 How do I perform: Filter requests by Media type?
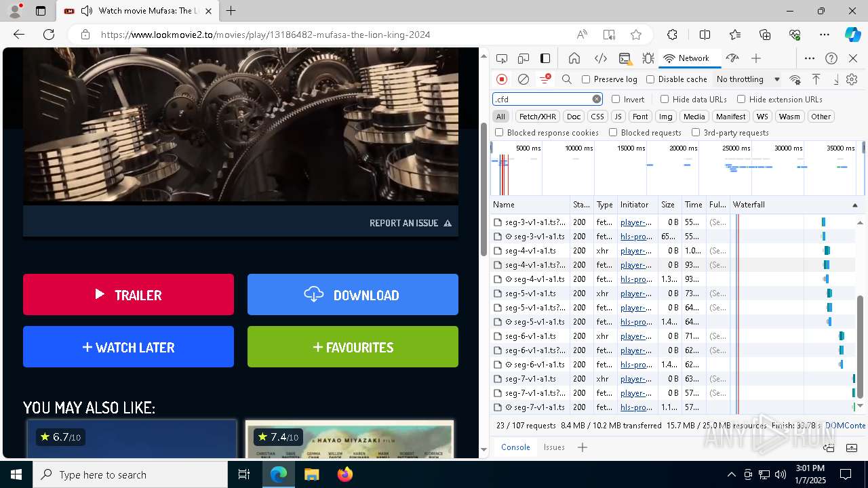[x=694, y=117]
